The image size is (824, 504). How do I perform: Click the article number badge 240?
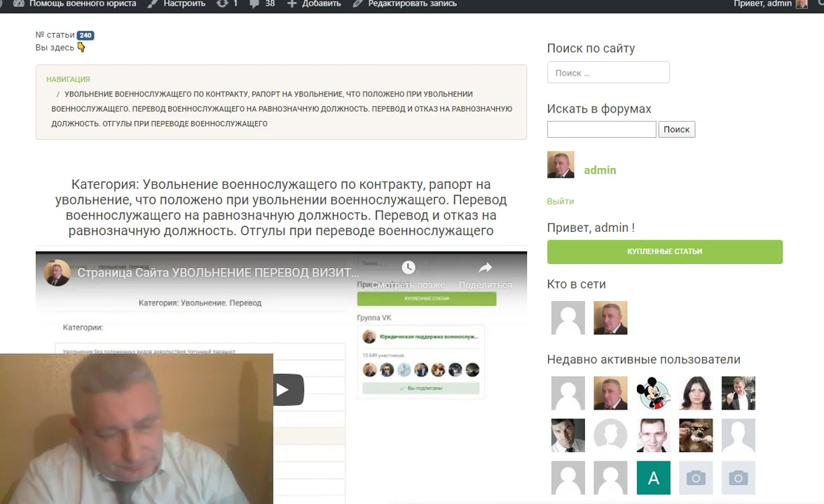tap(85, 35)
